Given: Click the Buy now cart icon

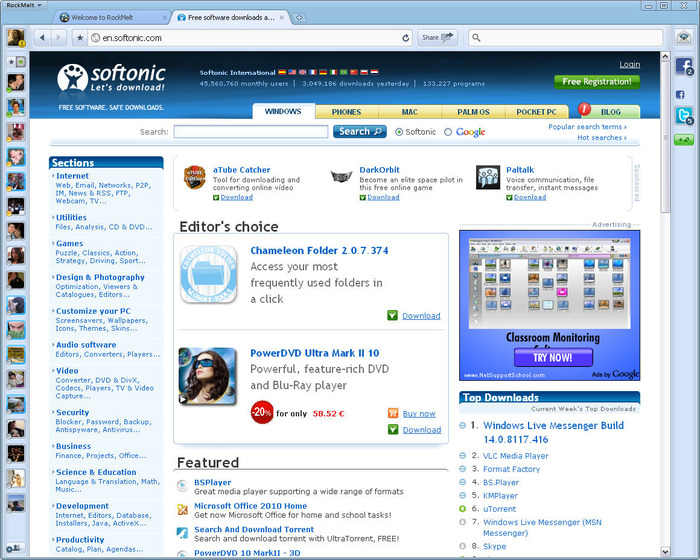Looking at the screenshot, I should pyautogui.click(x=393, y=413).
